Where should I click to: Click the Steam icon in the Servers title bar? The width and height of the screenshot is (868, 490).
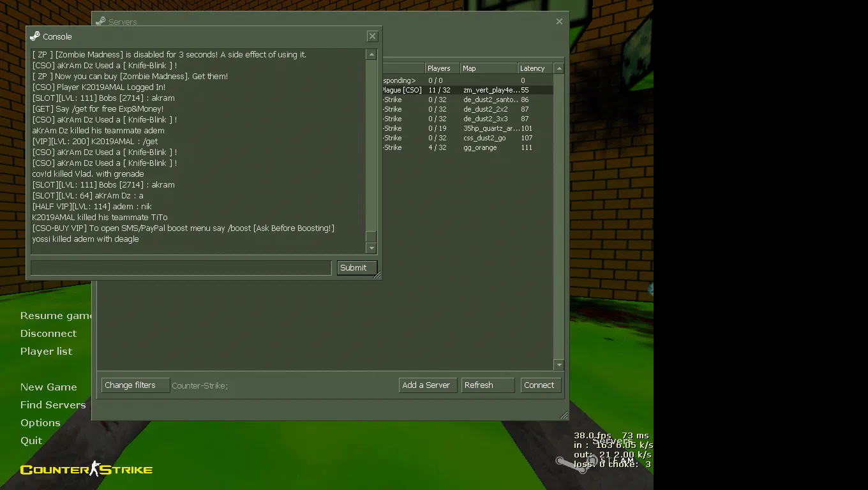[x=100, y=22]
